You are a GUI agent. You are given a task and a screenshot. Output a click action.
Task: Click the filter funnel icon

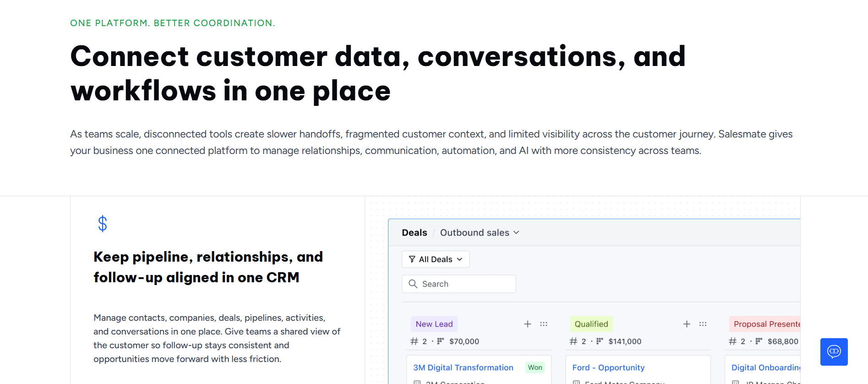(x=412, y=259)
